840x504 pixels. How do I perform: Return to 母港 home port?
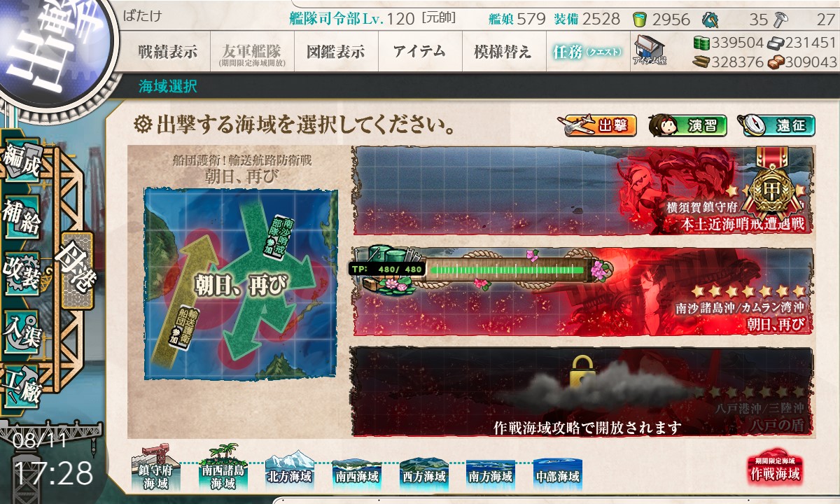[x=76, y=272]
